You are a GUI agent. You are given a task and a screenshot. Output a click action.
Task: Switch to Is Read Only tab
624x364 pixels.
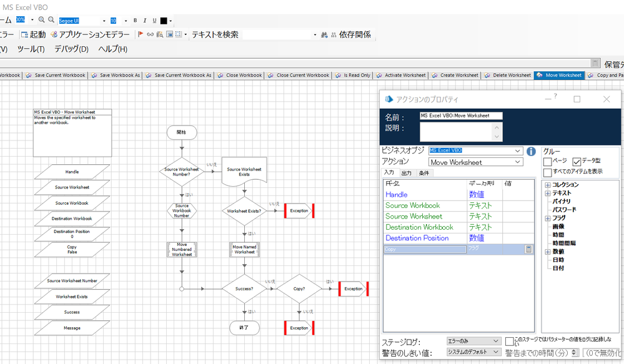pos(353,75)
